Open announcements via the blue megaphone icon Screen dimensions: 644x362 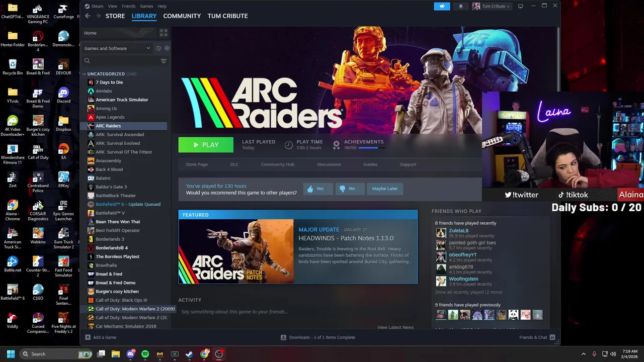tap(442, 6)
